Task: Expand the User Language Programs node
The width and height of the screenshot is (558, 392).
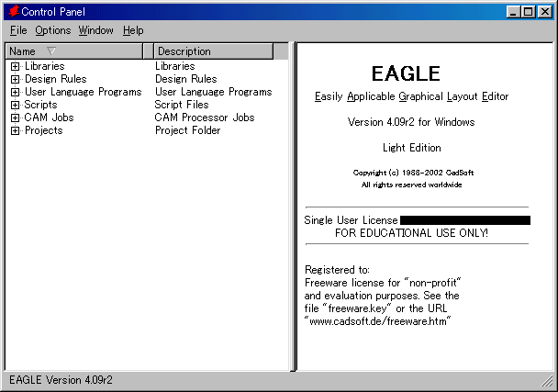Action: pos(15,92)
